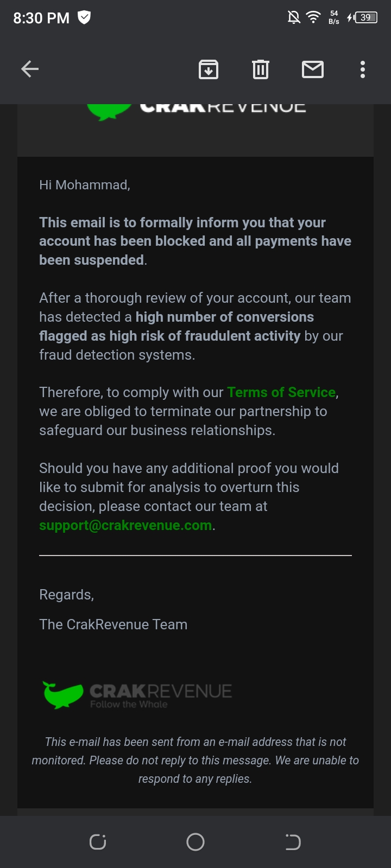Archive this email using the archive icon
The height and width of the screenshot is (868, 391).
pyautogui.click(x=209, y=69)
